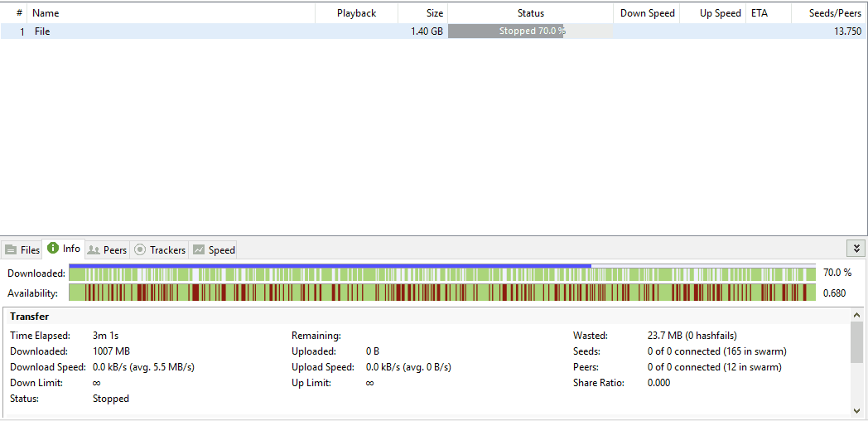Click the green Info tab icon
Viewport: 868px width, 421px height.
[53, 249]
